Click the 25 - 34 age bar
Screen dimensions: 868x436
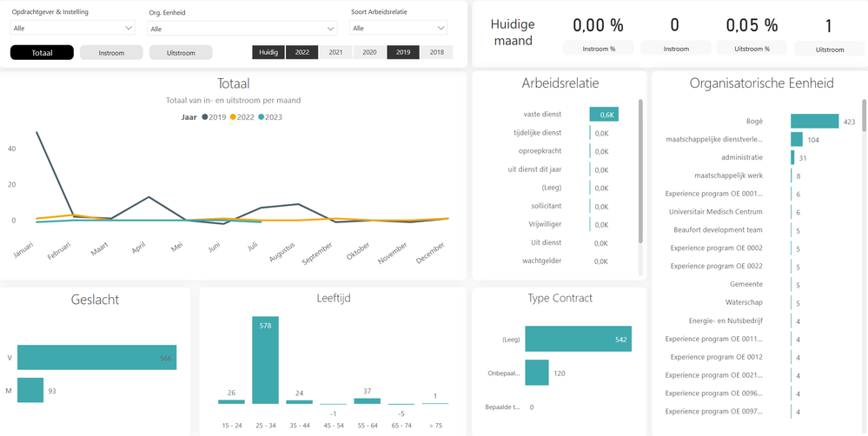click(x=265, y=360)
